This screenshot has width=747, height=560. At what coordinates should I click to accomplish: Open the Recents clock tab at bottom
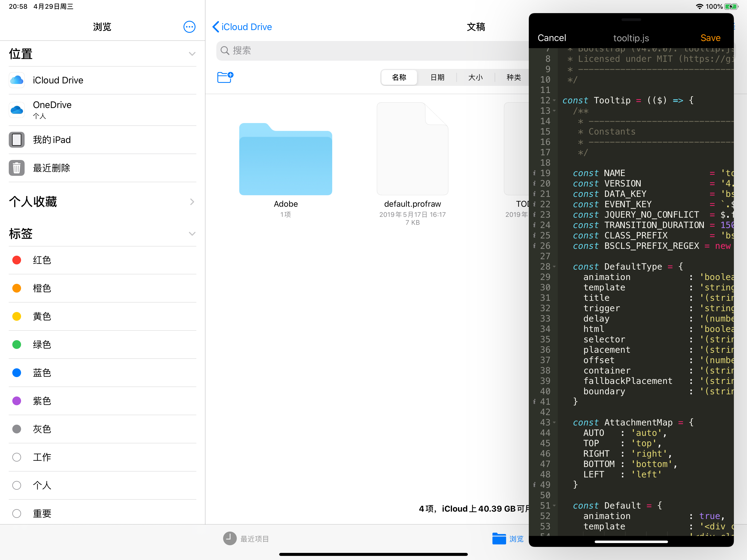click(x=230, y=538)
